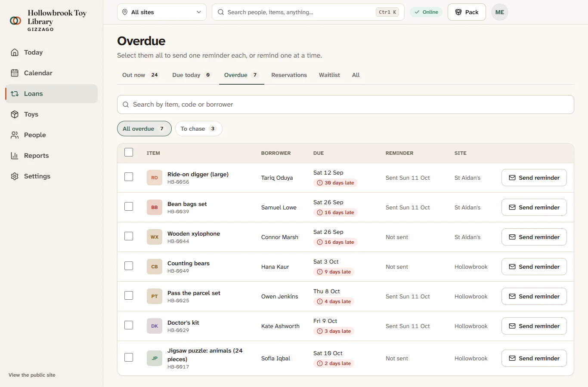Check the Bean bags set row
This screenshot has height=387, width=588.
tap(129, 206)
